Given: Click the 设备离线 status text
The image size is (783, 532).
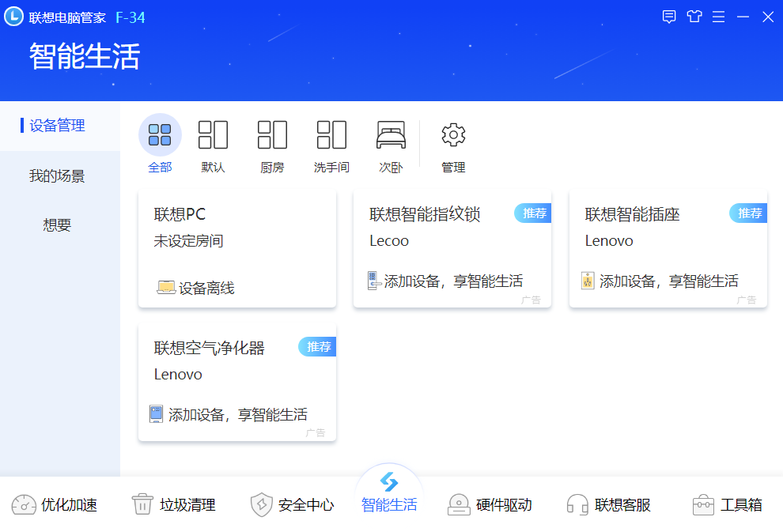Looking at the screenshot, I should pyautogui.click(x=206, y=288).
